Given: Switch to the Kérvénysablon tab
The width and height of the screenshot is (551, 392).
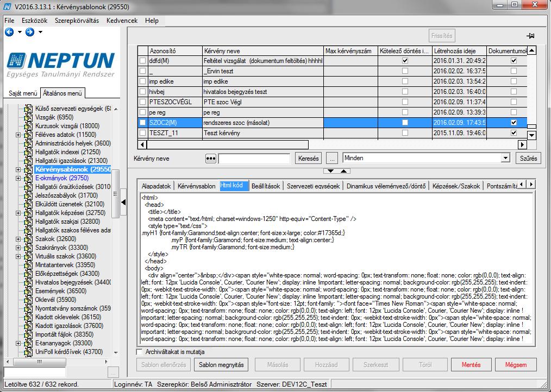Looking at the screenshot, I should pos(196,186).
